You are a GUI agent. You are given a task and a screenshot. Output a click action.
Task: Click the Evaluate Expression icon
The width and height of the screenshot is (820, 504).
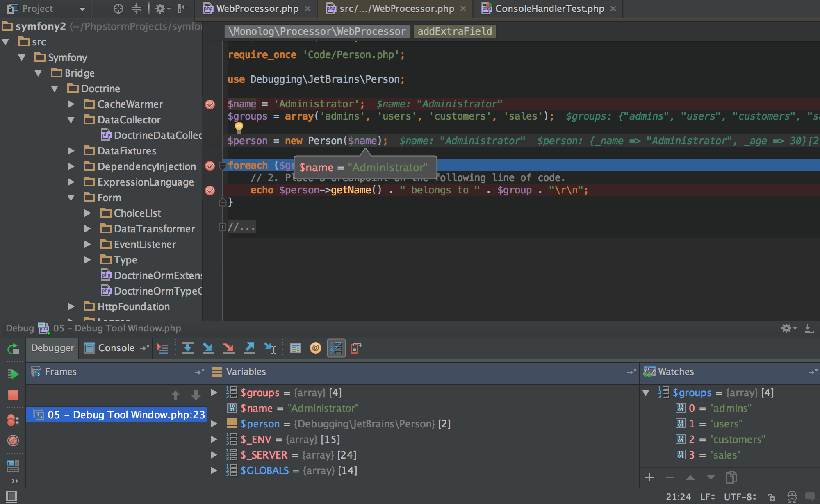click(x=295, y=347)
